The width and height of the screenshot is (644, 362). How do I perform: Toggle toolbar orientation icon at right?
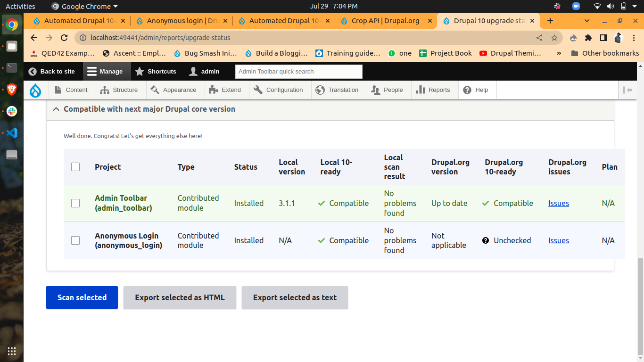pyautogui.click(x=627, y=90)
